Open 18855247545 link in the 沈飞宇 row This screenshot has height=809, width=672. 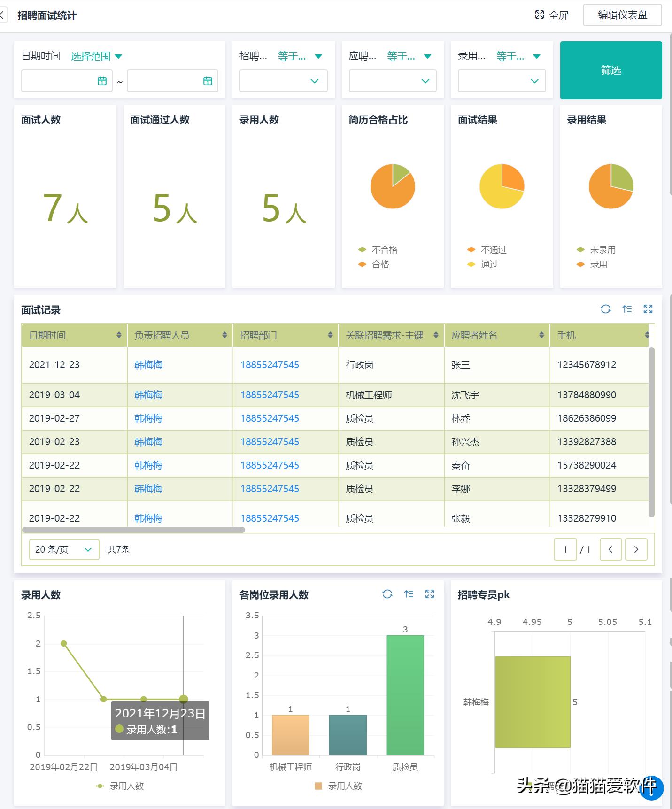pyautogui.click(x=270, y=395)
